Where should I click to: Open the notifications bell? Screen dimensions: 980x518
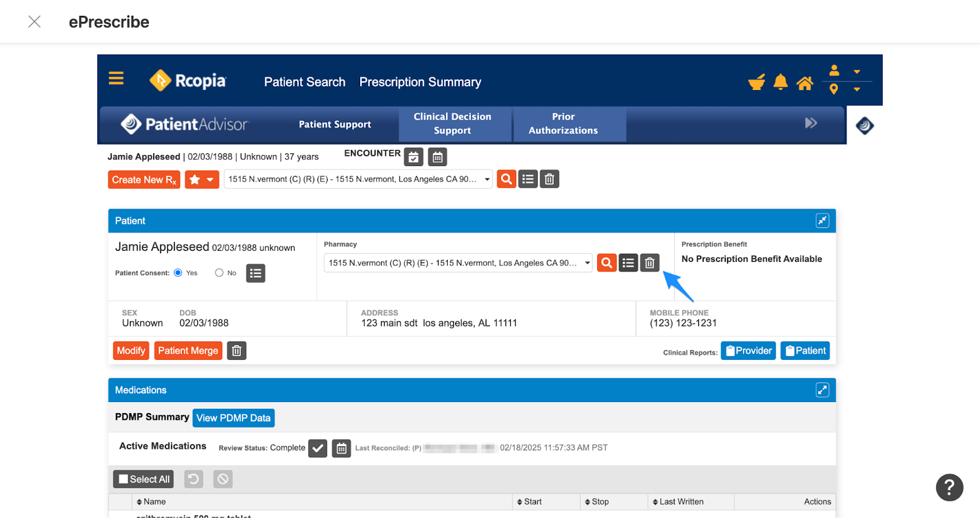pyautogui.click(x=780, y=82)
